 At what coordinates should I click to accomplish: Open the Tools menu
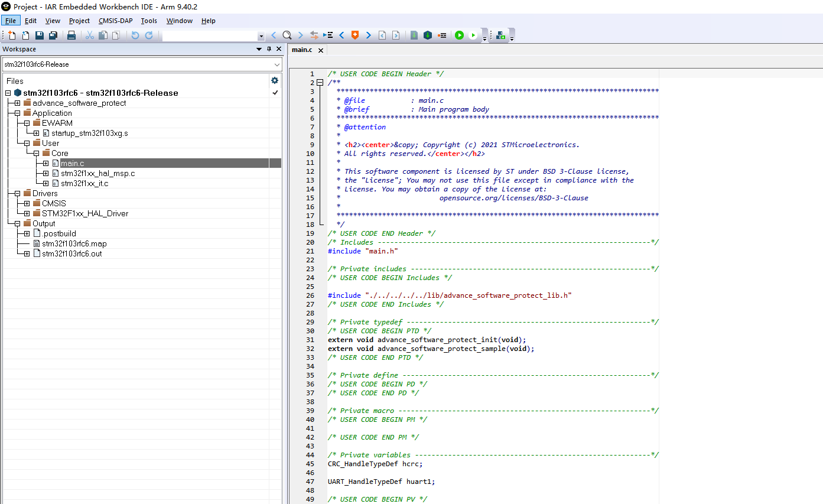149,21
